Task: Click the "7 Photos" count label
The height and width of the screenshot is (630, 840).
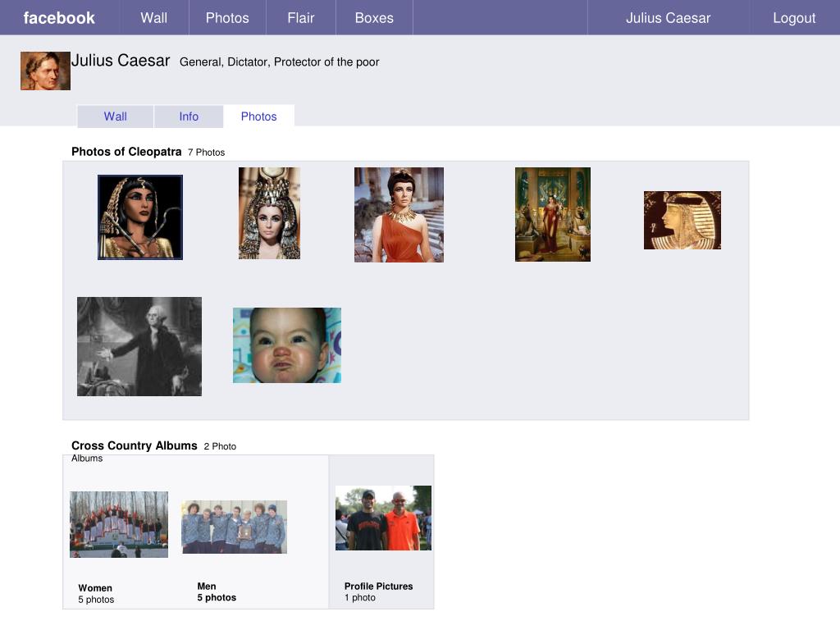Action: tap(206, 153)
